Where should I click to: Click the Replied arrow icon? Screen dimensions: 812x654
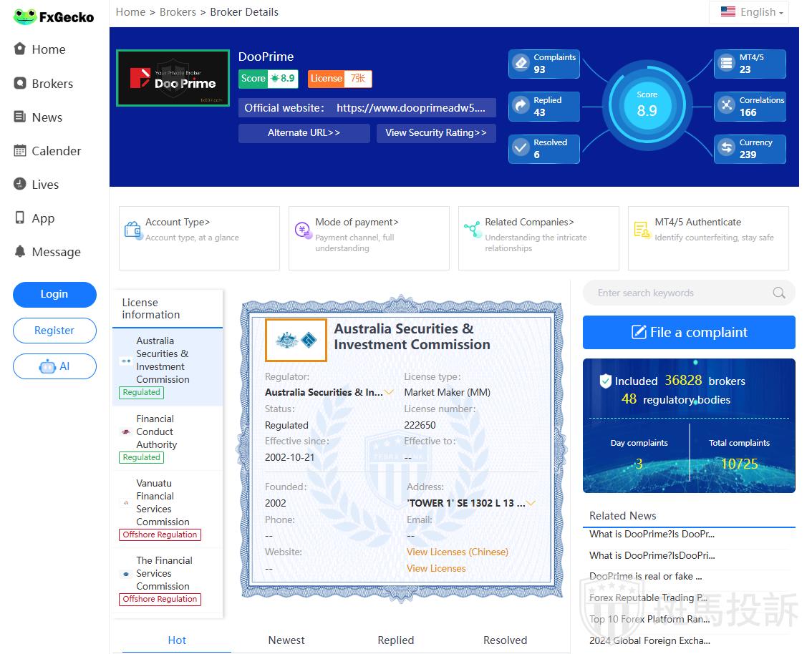pyautogui.click(x=521, y=107)
